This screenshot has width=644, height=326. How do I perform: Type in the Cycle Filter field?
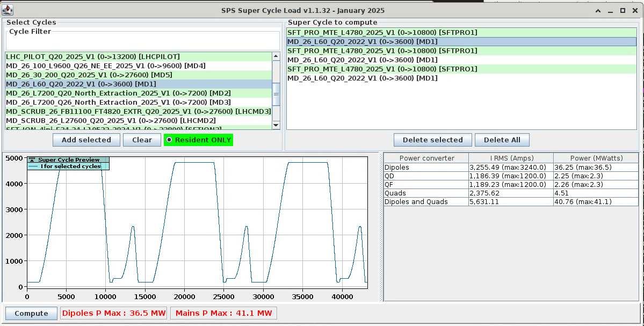point(142,43)
